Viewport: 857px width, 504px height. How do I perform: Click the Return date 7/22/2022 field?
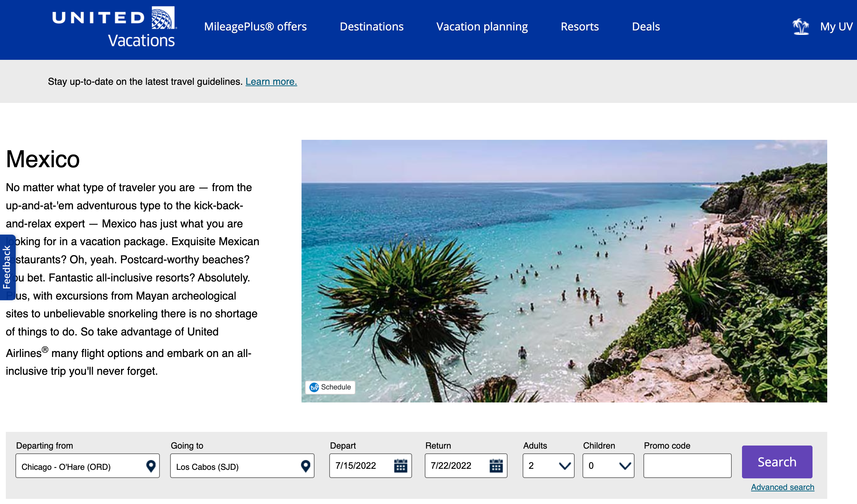coord(466,466)
